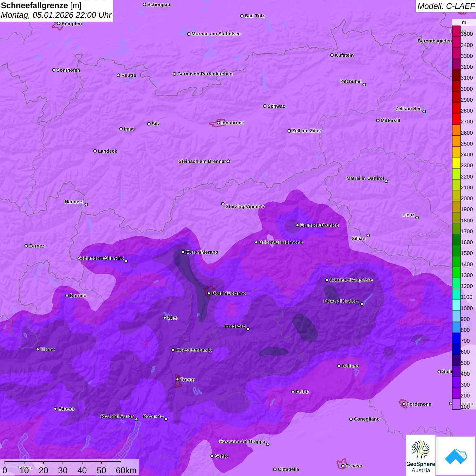Click the Bruneck/Brunico location
This screenshot has height=476, width=476.
pyautogui.click(x=297, y=225)
